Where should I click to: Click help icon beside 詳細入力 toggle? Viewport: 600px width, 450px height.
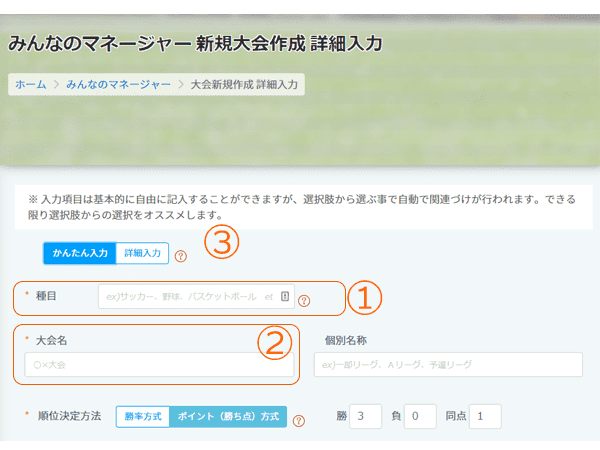tap(181, 256)
